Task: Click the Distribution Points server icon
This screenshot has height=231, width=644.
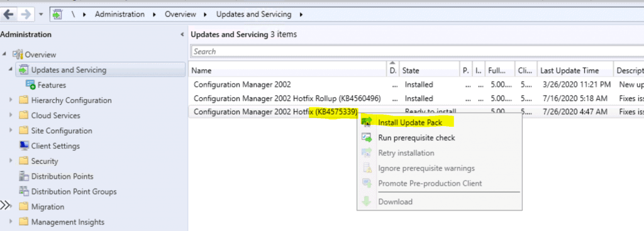Action: point(24,176)
